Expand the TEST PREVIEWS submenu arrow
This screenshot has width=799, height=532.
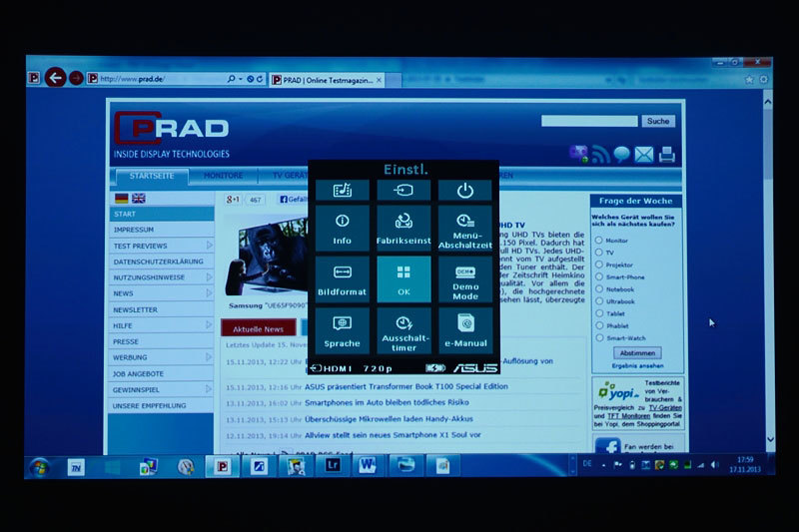tap(209, 246)
